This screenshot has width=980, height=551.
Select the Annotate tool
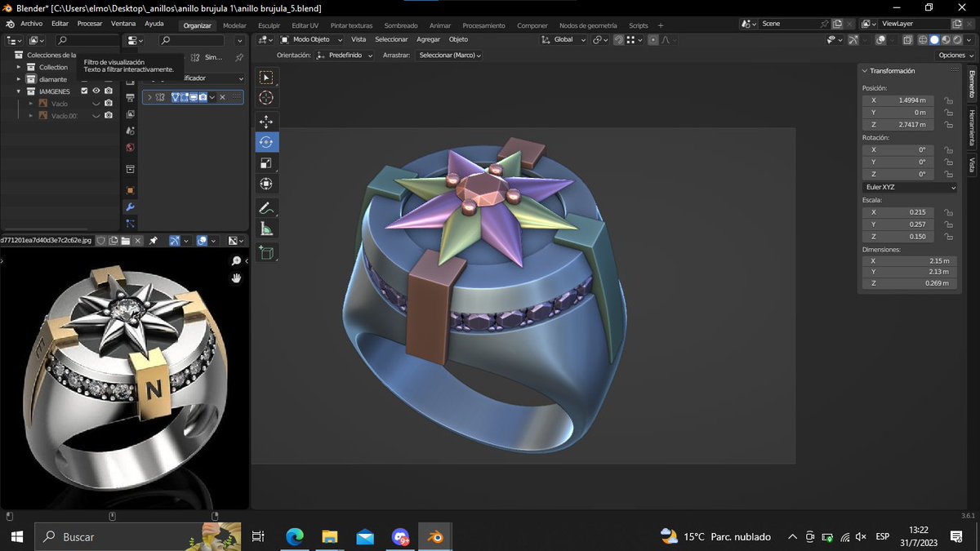point(266,207)
